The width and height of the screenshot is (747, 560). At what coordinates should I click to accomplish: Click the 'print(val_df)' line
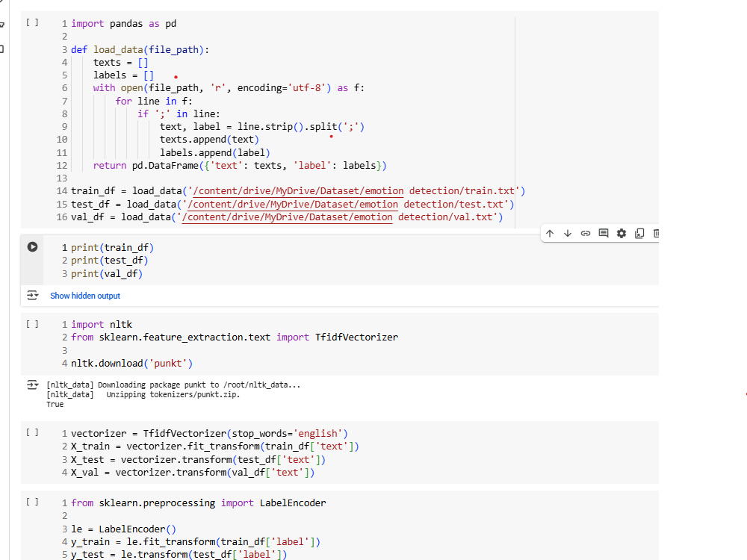107,274
